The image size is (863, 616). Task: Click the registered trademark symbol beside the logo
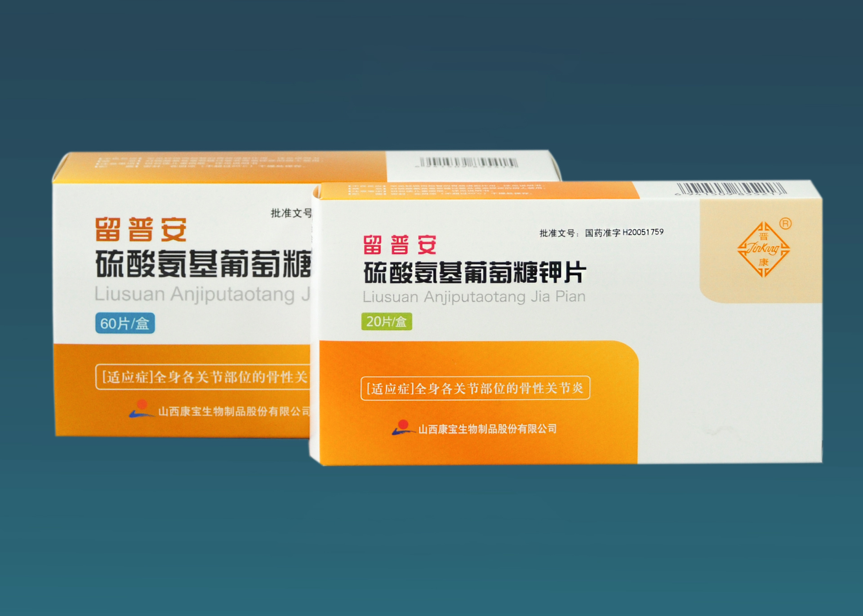tap(785, 223)
